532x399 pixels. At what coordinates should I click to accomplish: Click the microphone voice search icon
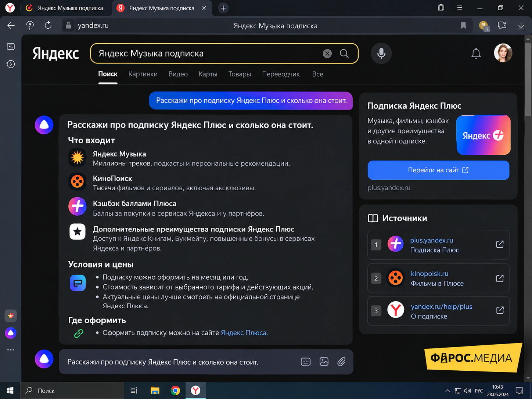pos(381,54)
